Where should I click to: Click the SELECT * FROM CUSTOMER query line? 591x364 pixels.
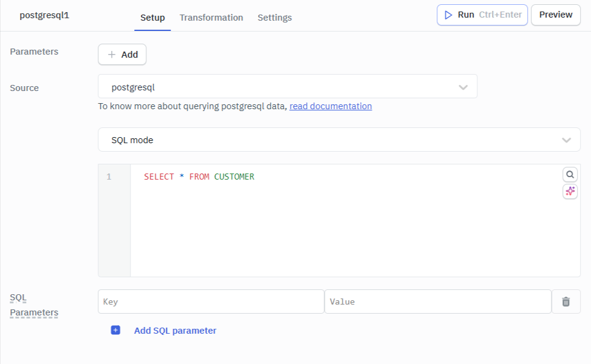click(x=199, y=177)
